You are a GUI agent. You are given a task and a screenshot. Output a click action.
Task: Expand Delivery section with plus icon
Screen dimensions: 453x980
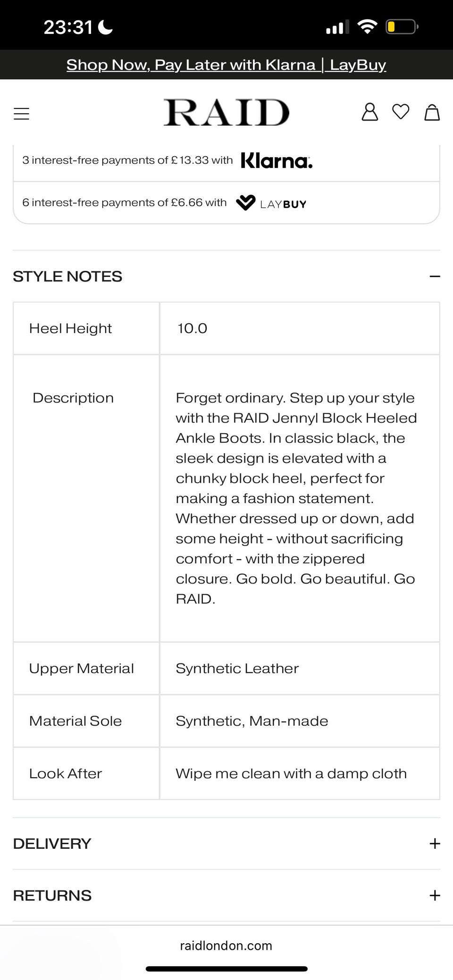435,844
